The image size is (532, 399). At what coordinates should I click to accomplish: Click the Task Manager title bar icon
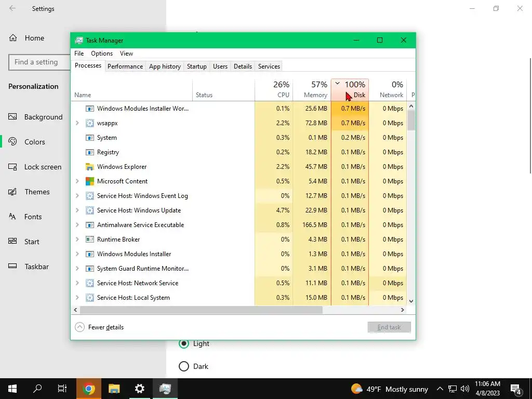click(79, 41)
